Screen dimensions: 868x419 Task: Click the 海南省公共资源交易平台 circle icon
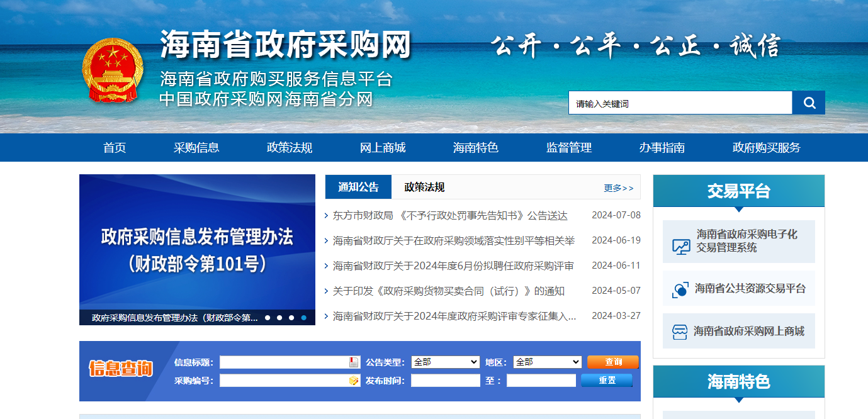pyautogui.click(x=680, y=290)
